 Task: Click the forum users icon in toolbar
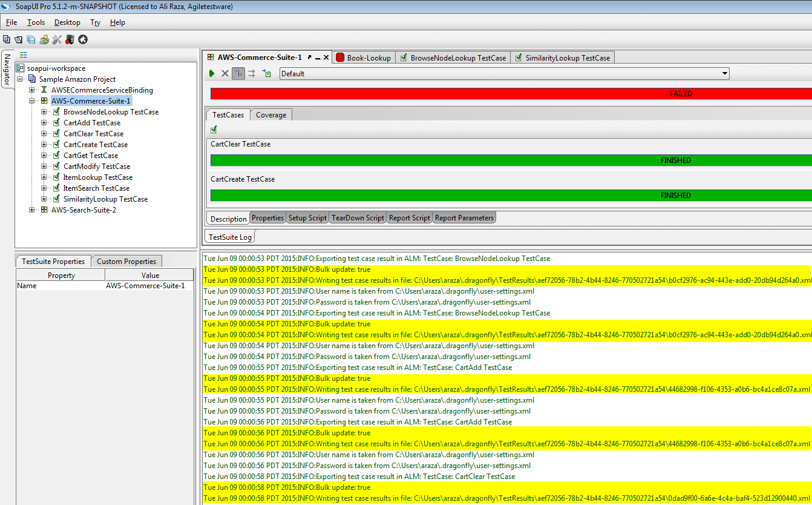pyautogui.click(x=44, y=39)
